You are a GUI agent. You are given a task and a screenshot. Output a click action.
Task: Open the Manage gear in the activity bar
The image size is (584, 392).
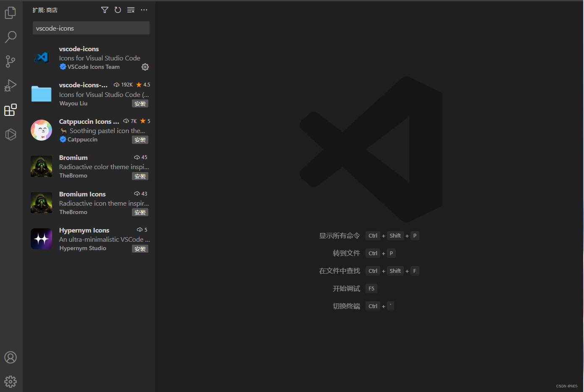(11, 382)
